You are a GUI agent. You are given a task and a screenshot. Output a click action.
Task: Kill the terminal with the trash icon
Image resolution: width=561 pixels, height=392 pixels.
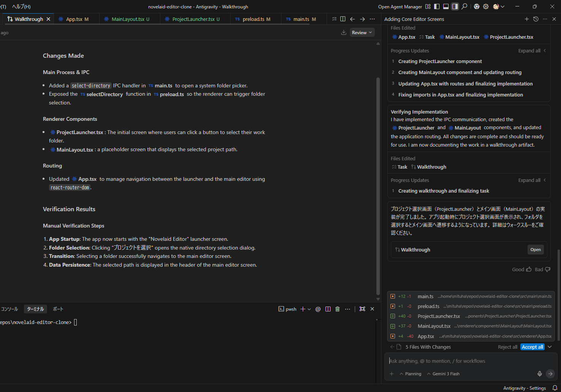tap(338, 309)
